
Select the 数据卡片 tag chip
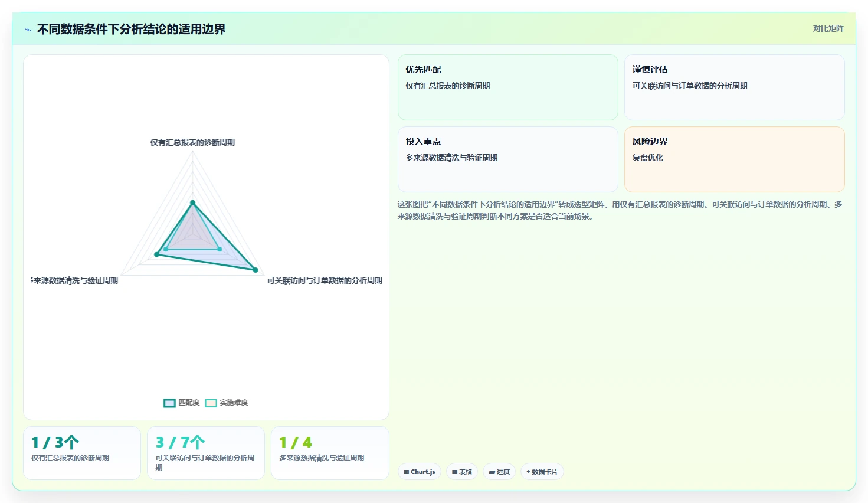[542, 472]
